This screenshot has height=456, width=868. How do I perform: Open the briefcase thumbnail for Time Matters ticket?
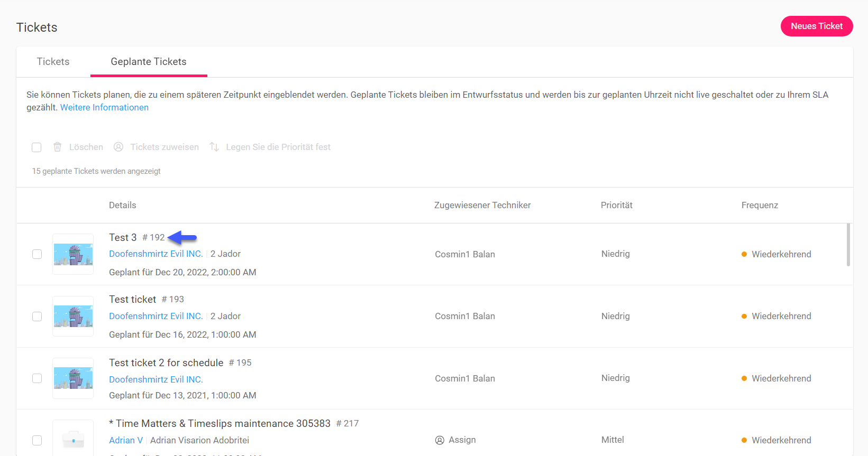click(x=73, y=438)
